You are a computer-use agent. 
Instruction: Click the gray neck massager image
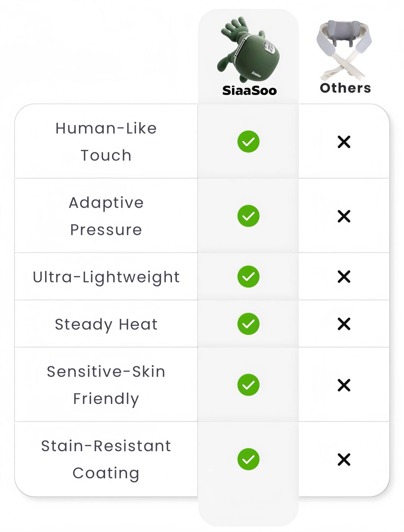344,50
